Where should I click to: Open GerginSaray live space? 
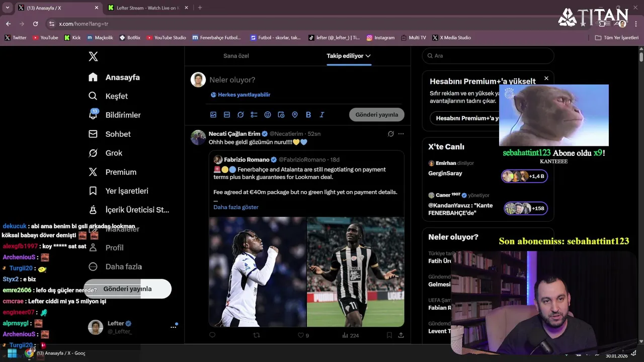[488, 169]
